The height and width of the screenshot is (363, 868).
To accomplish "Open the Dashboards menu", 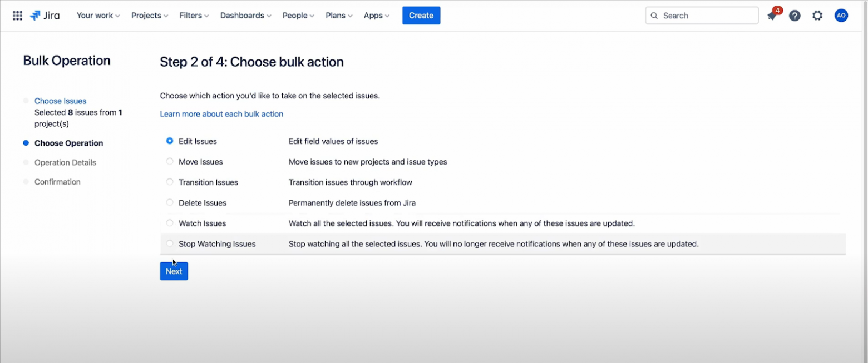I will [245, 16].
